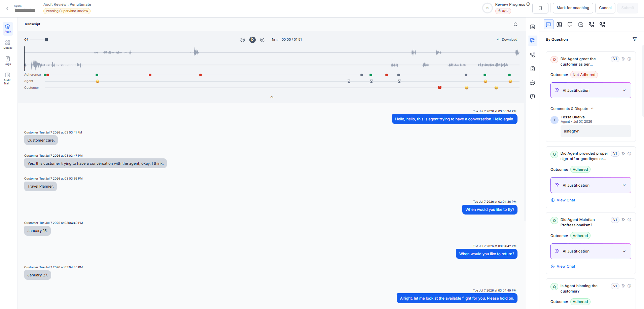
Task: Open the missed call panel icon
Action: pyautogui.click(x=533, y=55)
